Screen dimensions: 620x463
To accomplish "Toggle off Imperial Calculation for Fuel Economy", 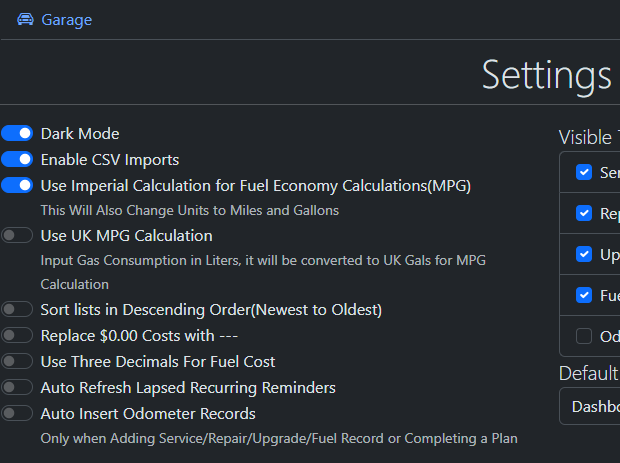I will click(17, 185).
